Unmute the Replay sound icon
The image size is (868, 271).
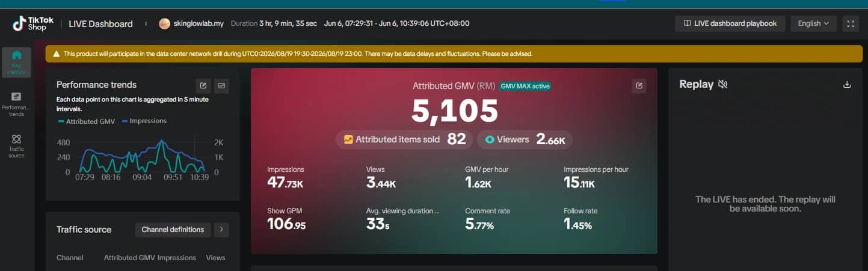point(723,85)
